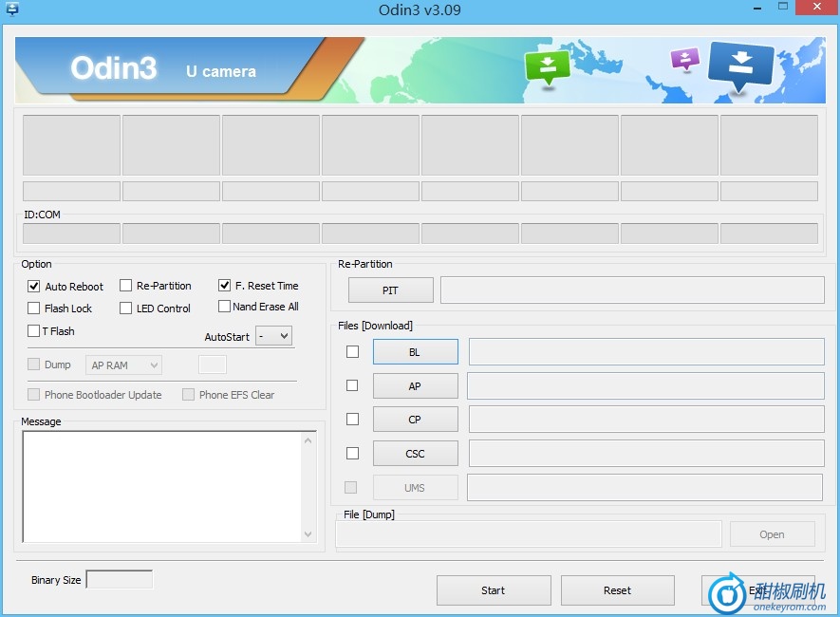
Task: Tick the checkbox beside the AP button
Action: click(352, 385)
